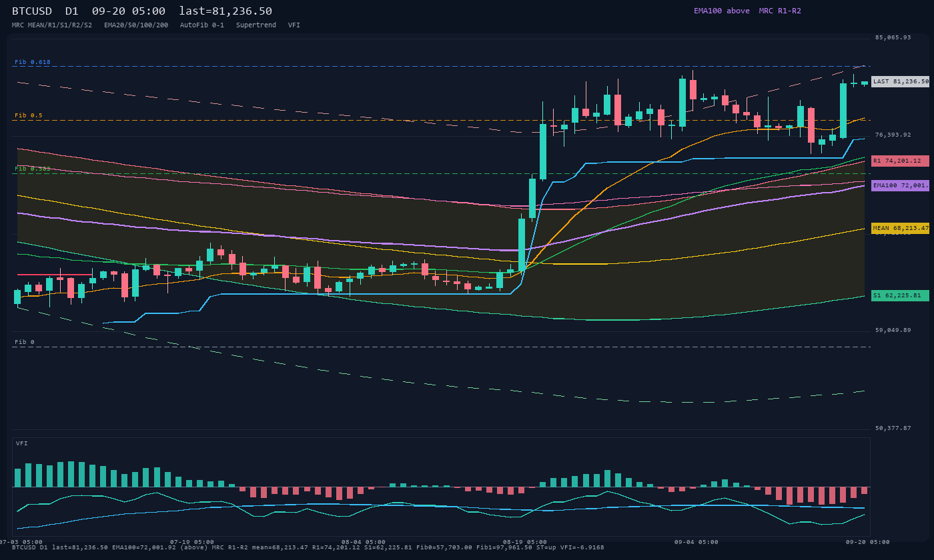The height and width of the screenshot is (560, 934).
Task: Click Fib0=57,703.00 in the bottom status line
Action: [444, 547]
